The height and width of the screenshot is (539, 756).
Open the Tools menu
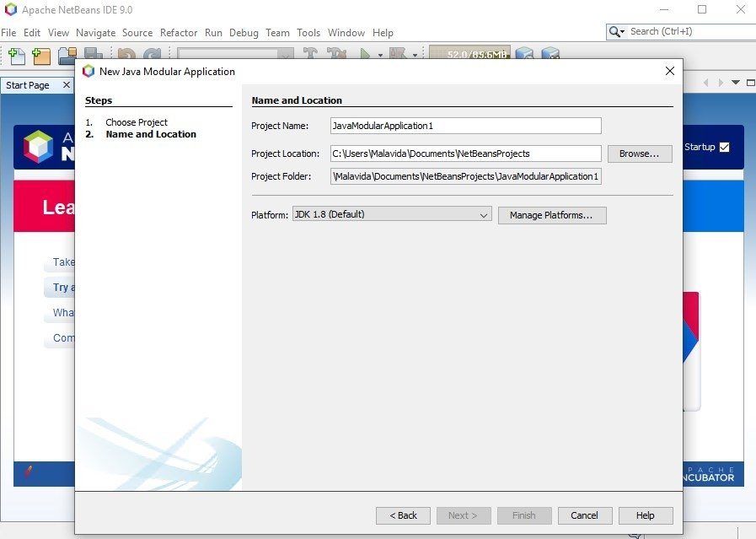click(308, 33)
